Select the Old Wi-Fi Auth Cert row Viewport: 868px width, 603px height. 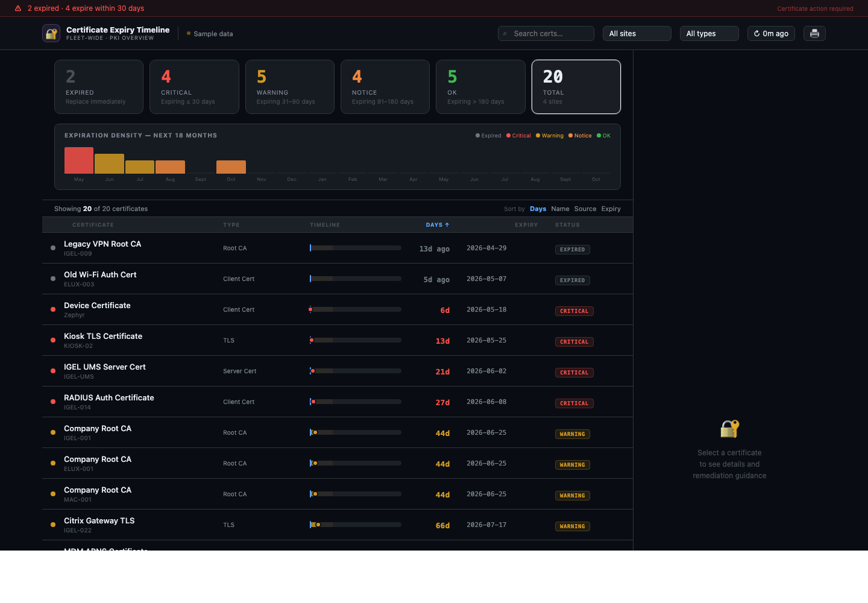click(x=338, y=279)
